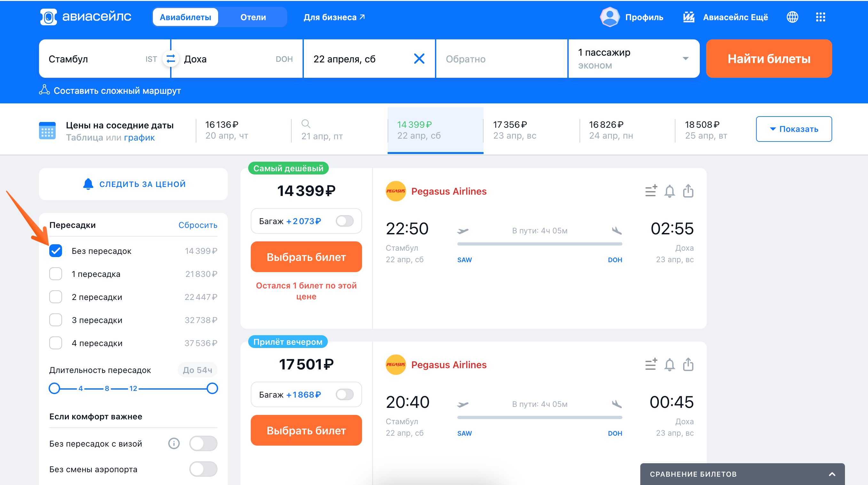Viewport: 868px width, 485px height.
Task: Click Pegasus logo on 20:40 flight
Action: pyautogui.click(x=396, y=365)
